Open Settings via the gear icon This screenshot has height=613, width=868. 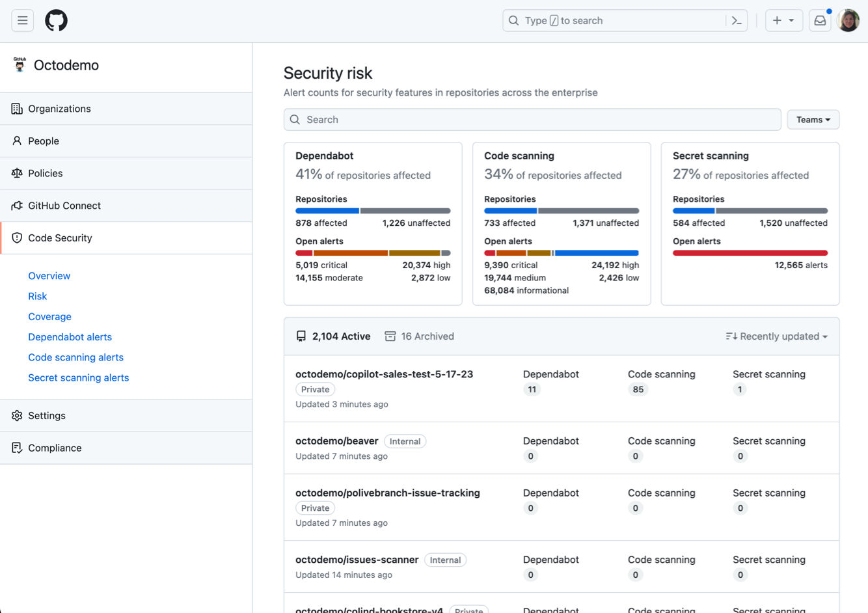point(16,415)
